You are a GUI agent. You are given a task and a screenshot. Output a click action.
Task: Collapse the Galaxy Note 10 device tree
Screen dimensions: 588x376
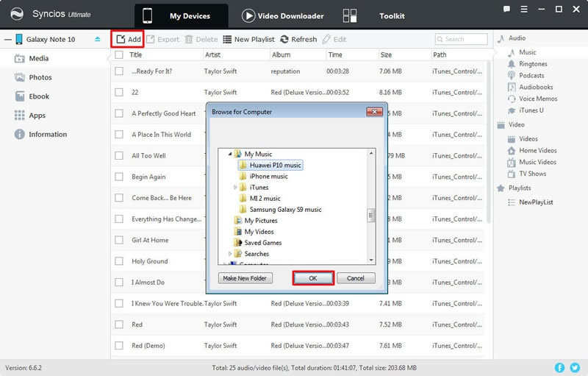pyautogui.click(x=7, y=40)
